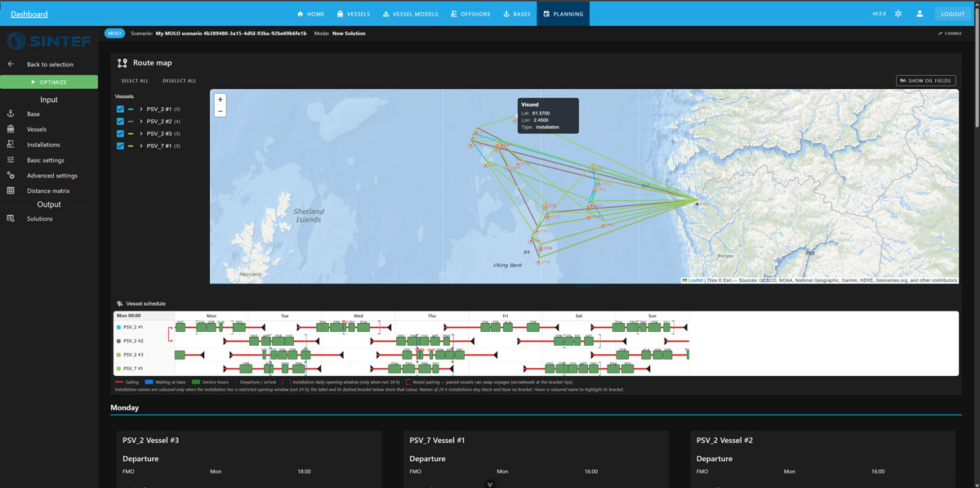Open the Dashboard link
Screen dimensions: 980x488
29,14
